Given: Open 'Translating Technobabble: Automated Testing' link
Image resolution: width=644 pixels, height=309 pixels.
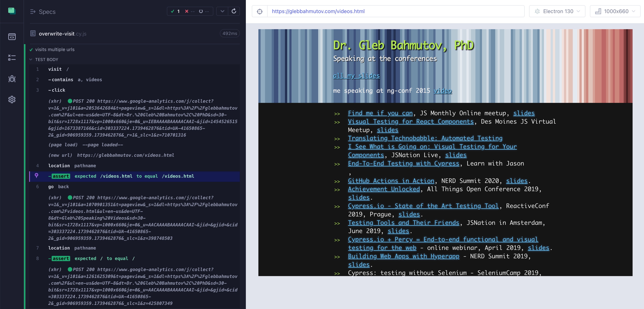Looking at the screenshot, I should pos(425,138).
